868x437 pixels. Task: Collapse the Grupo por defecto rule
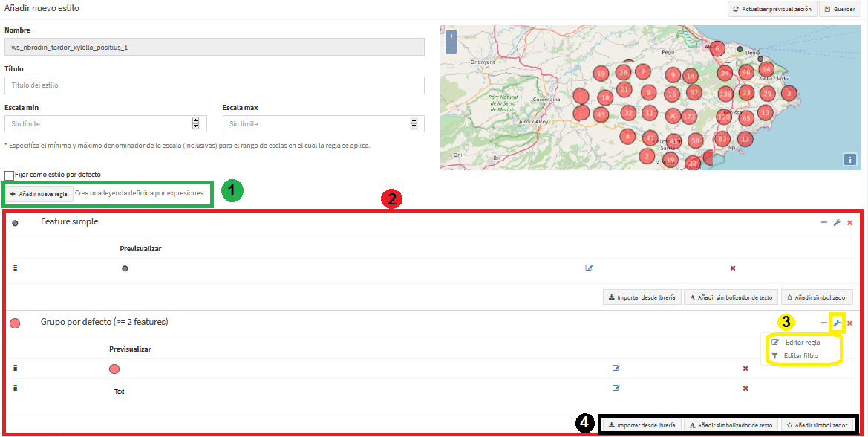coord(823,323)
